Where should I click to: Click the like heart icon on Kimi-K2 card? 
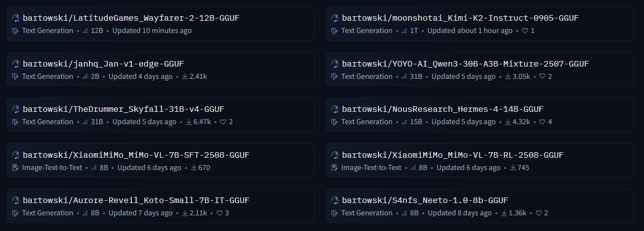click(524, 31)
